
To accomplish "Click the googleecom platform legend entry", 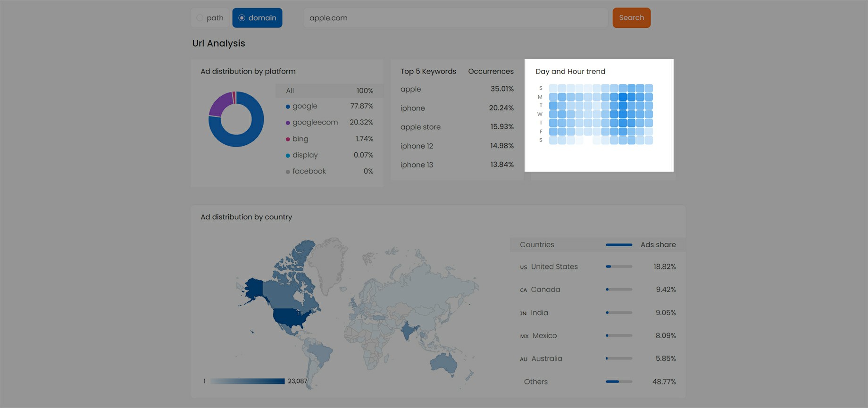I will pyautogui.click(x=312, y=123).
